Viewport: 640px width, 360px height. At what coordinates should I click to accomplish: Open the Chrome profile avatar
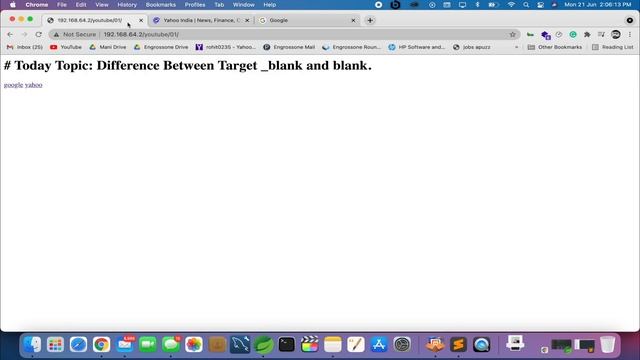tap(616, 35)
